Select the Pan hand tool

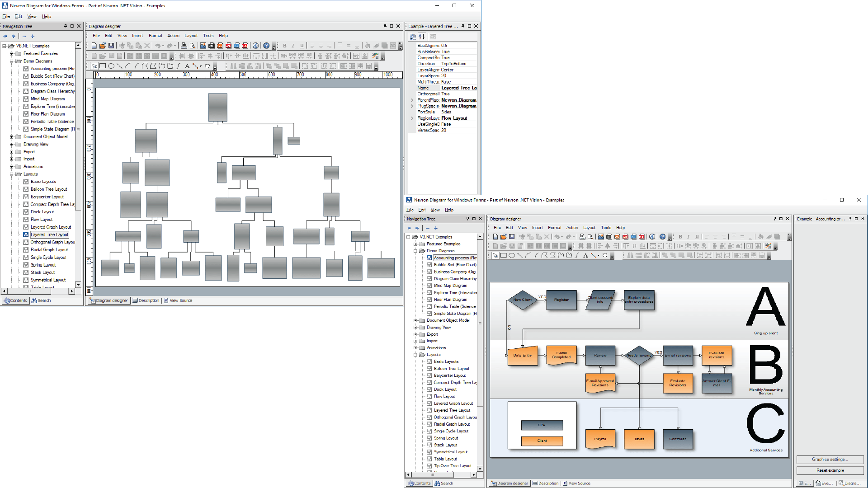(207, 66)
